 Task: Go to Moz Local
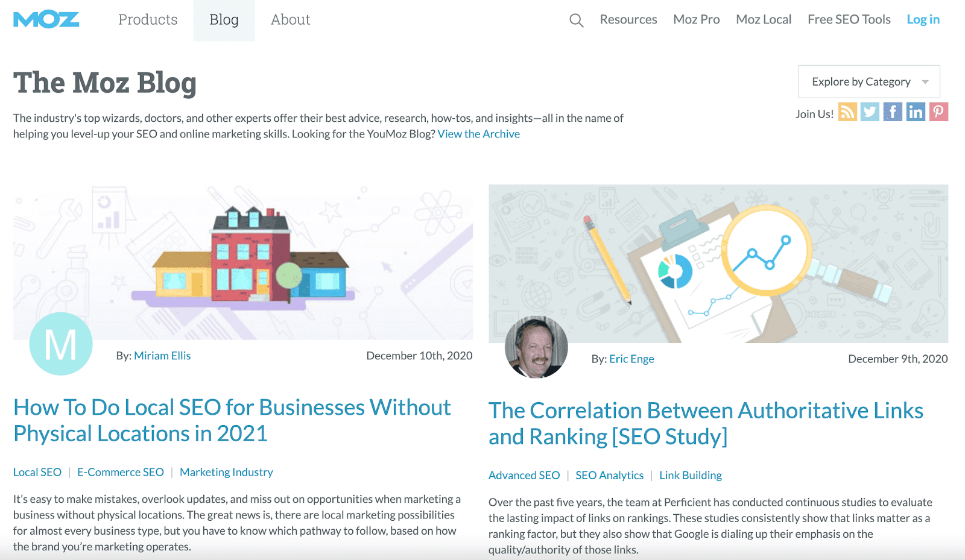[764, 20]
